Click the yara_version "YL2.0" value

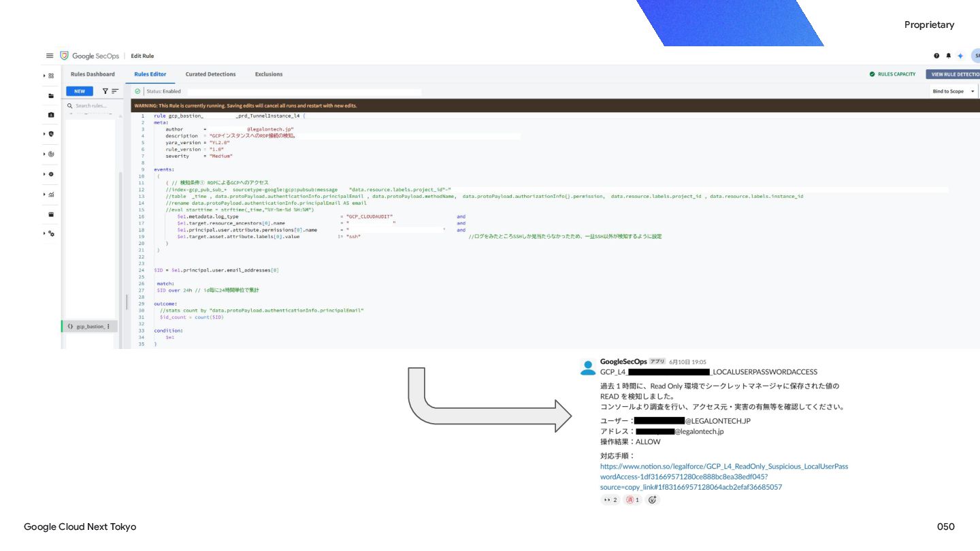[220, 142]
